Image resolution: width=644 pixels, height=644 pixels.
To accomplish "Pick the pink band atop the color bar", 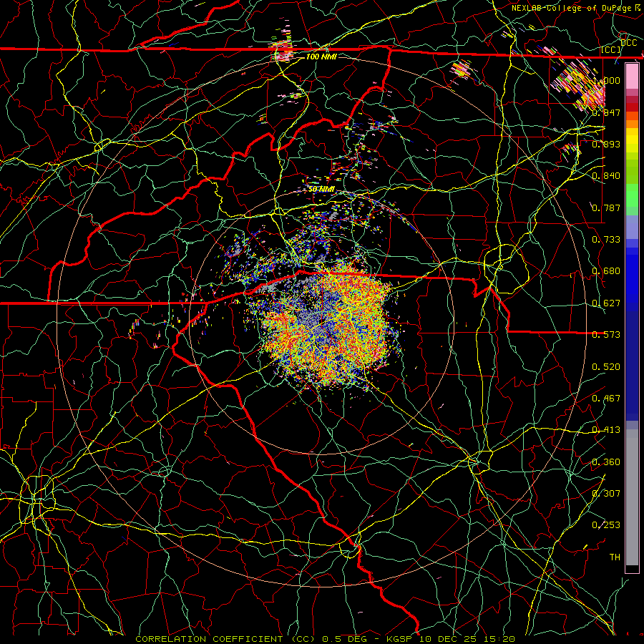I will pyautogui.click(x=632, y=77).
